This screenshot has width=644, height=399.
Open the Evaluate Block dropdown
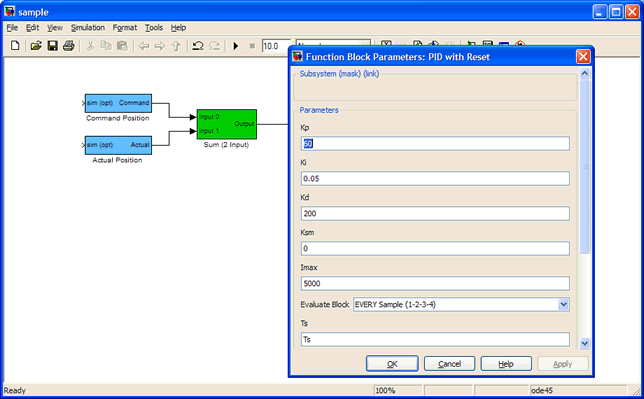coord(461,304)
